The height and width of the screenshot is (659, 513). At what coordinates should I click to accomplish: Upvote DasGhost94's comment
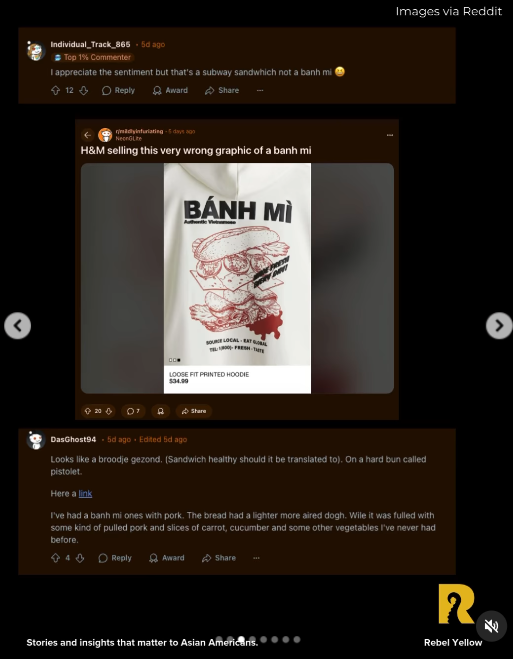tap(55, 558)
